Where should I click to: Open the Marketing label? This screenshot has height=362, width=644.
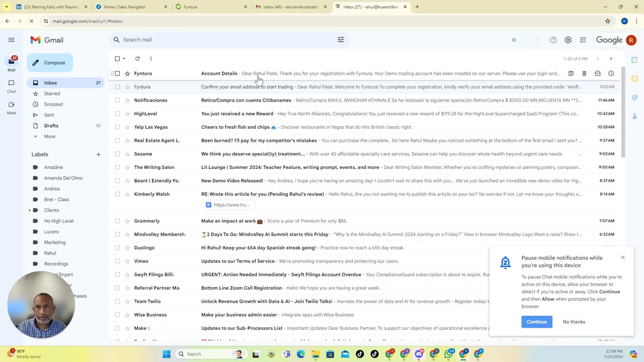[x=55, y=242]
